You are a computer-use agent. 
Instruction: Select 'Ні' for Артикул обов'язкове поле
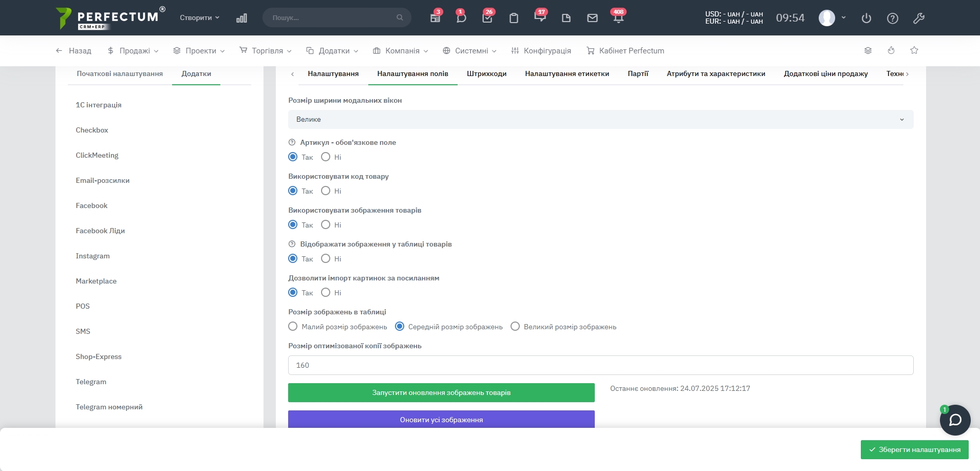coord(326,157)
